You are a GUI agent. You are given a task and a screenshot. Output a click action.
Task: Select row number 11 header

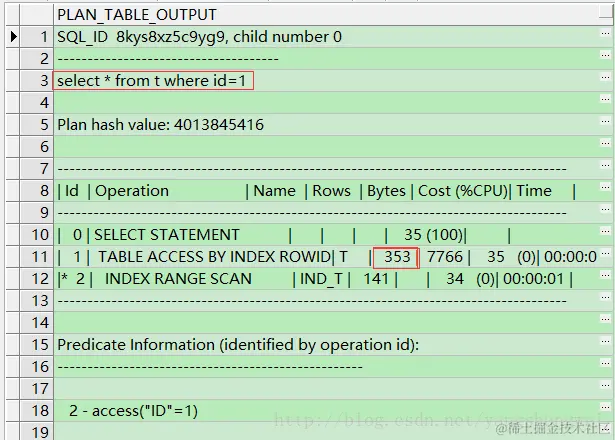[x=36, y=256]
